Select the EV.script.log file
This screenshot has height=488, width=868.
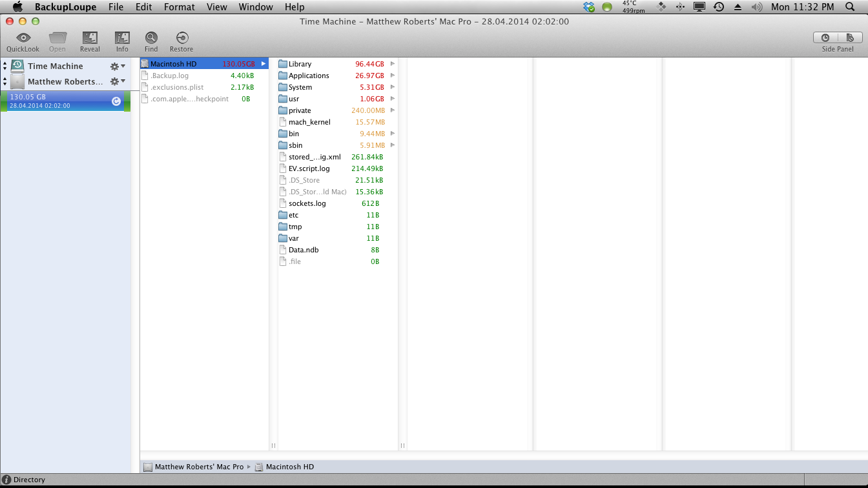[338, 168]
